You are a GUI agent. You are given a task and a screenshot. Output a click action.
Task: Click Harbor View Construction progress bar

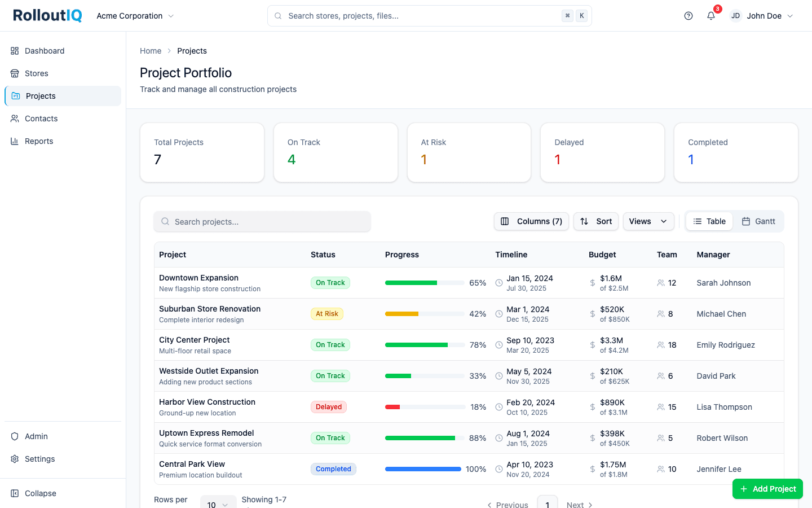424,406
